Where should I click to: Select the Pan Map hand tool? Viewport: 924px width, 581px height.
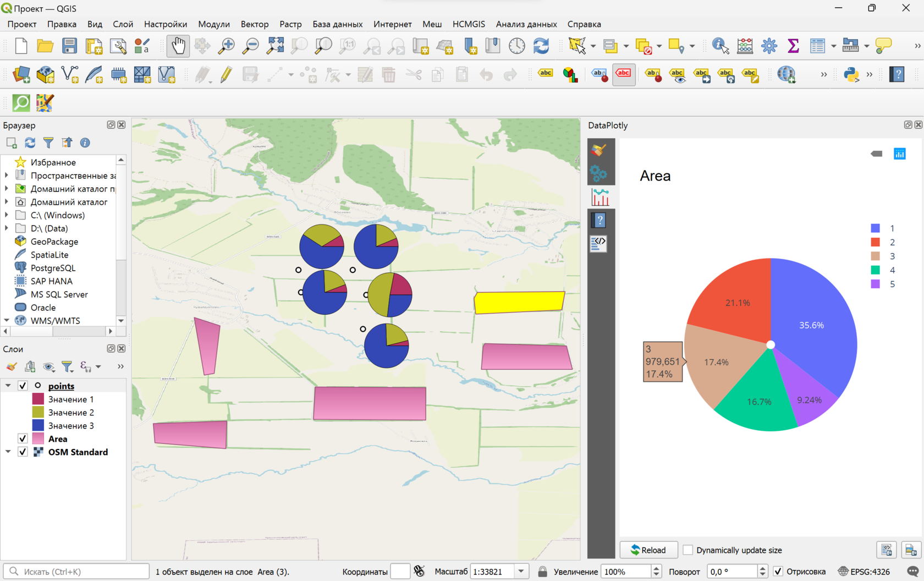pyautogui.click(x=178, y=46)
